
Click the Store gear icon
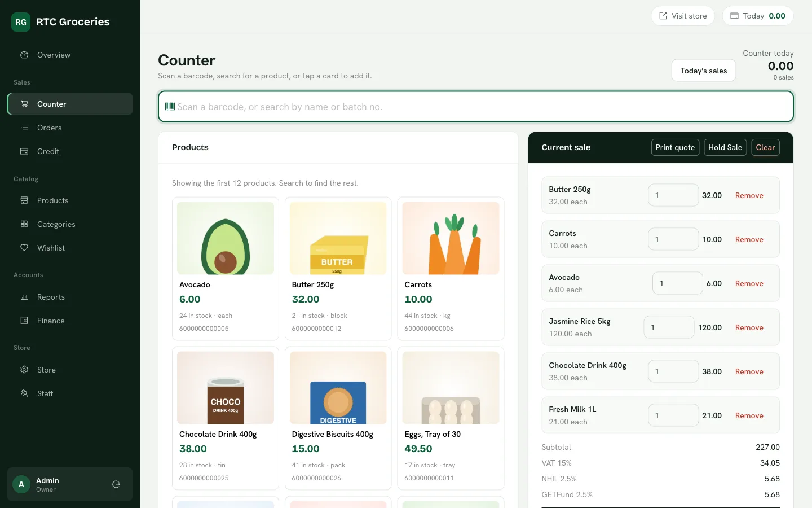click(24, 370)
